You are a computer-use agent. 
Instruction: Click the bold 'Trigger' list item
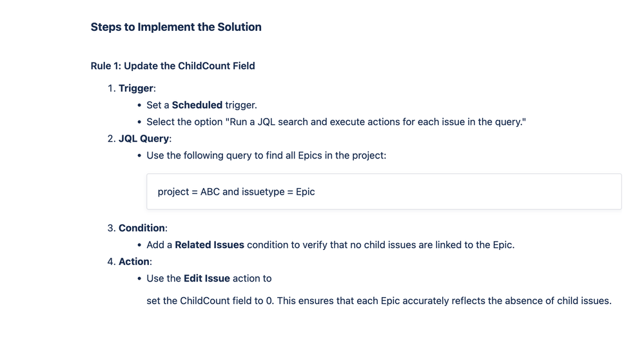coord(136,88)
